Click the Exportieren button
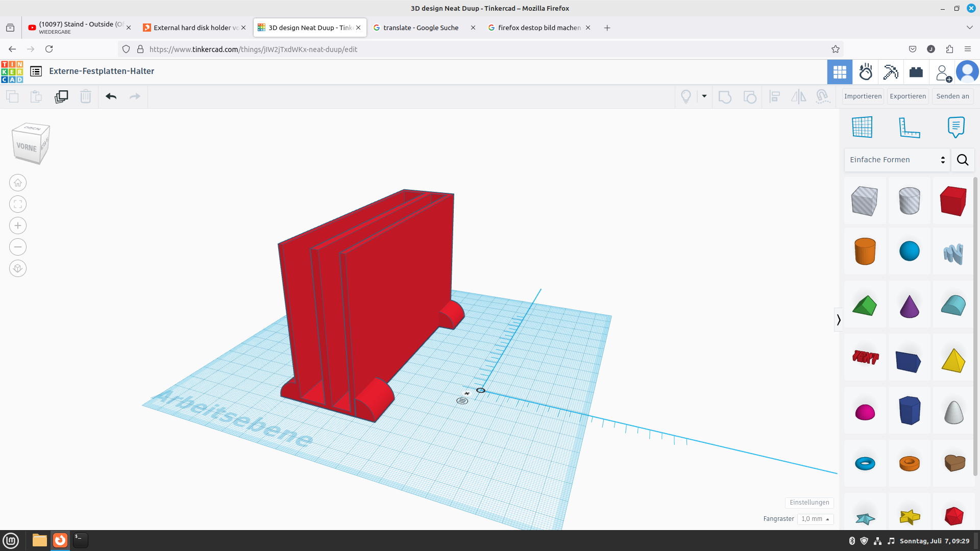 (908, 96)
